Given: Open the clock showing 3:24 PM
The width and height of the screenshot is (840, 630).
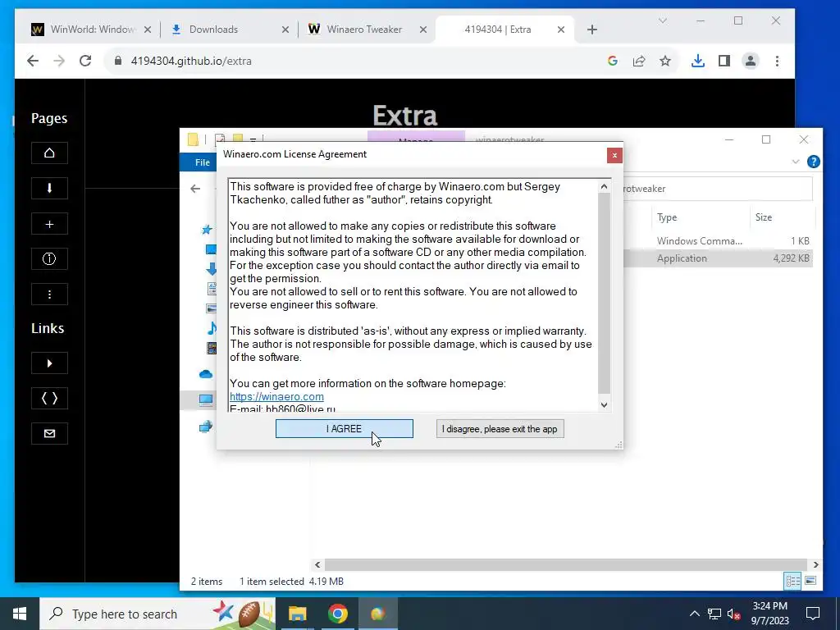Looking at the screenshot, I should (769, 614).
